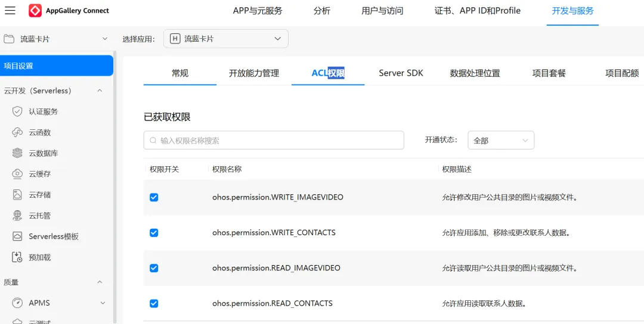Select the APMS gauge icon
The width and height of the screenshot is (644, 324).
click(17, 303)
